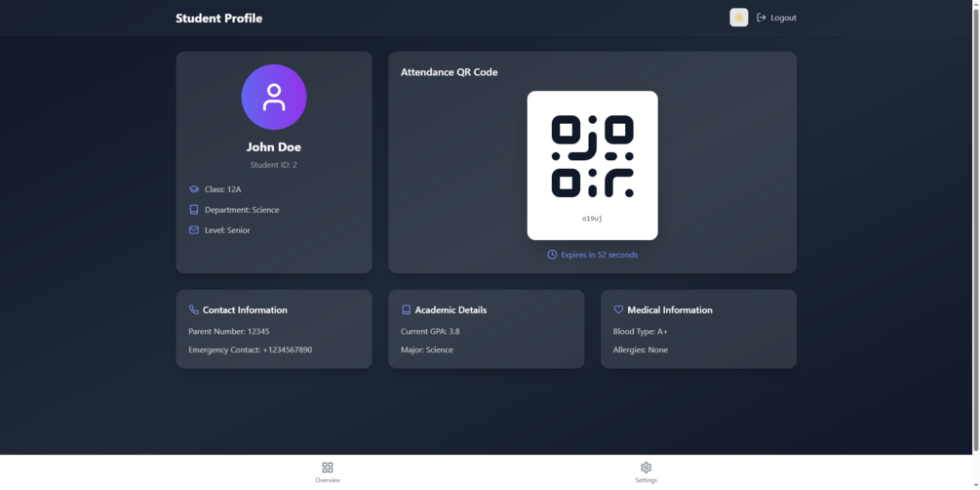Viewport: 980px width, 490px height.
Task: Click Blood Type: A+
Action: tap(641, 331)
